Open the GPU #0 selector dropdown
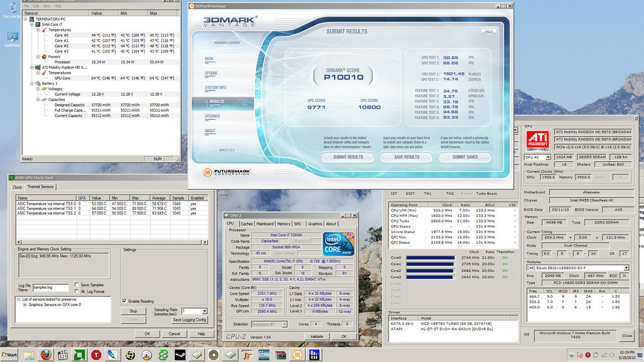 (548, 157)
